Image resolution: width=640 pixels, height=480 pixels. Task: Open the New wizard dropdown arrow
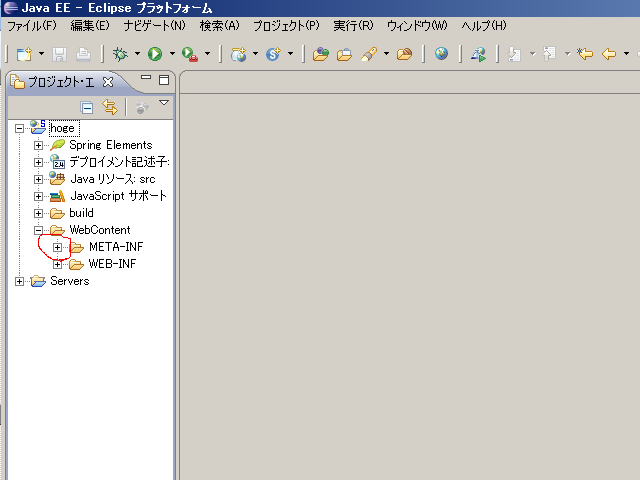pyautogui.click(x=41, y=53)
